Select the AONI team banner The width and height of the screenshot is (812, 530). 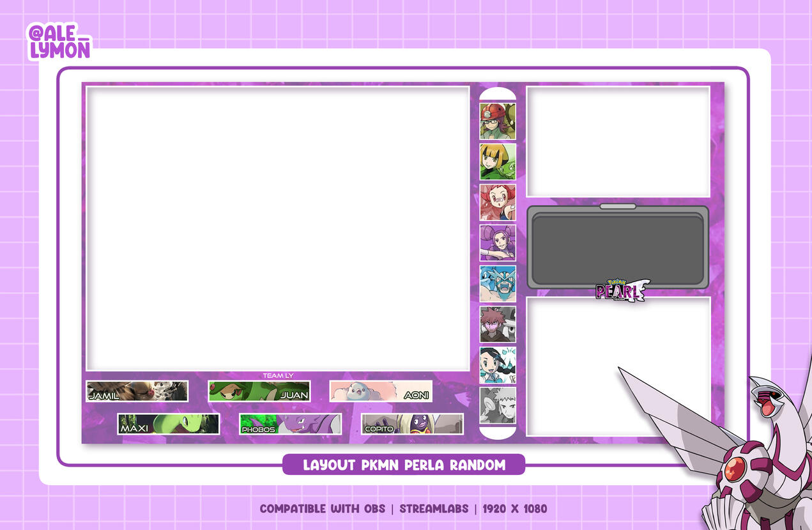381,391
